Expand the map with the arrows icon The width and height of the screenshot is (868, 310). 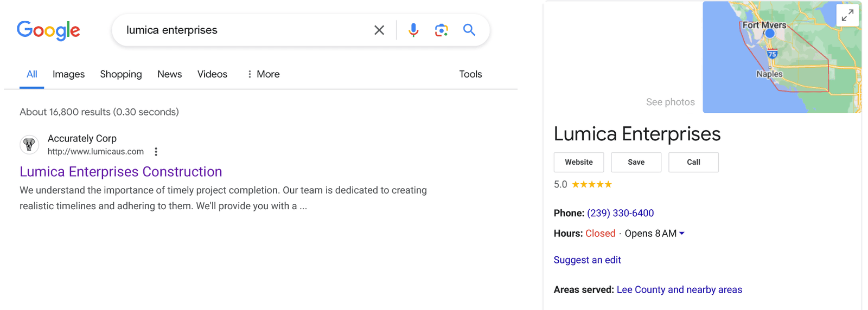(x=847, y=15)
